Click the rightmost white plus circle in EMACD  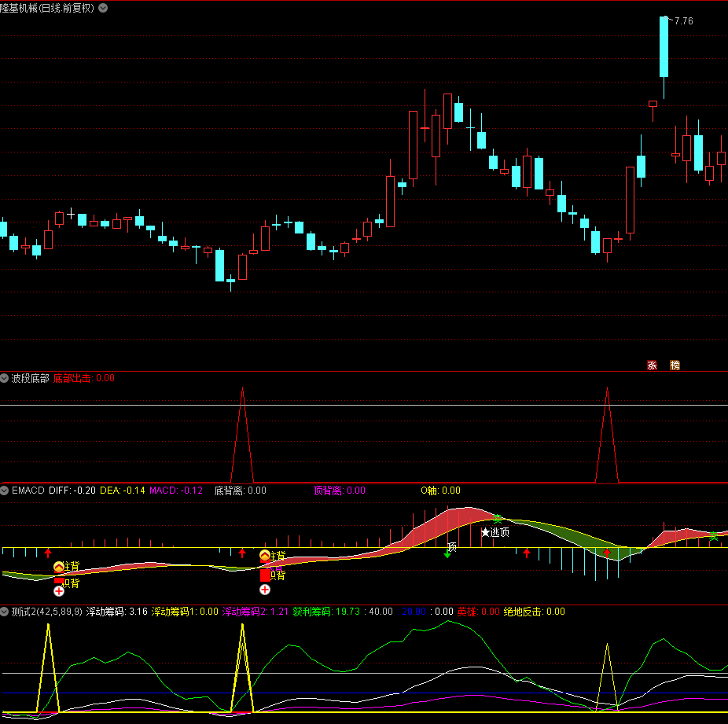(x=265, y=590)
